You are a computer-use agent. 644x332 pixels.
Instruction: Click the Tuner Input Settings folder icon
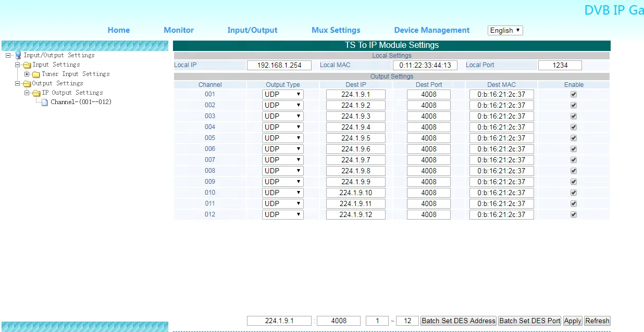[36, 74]
